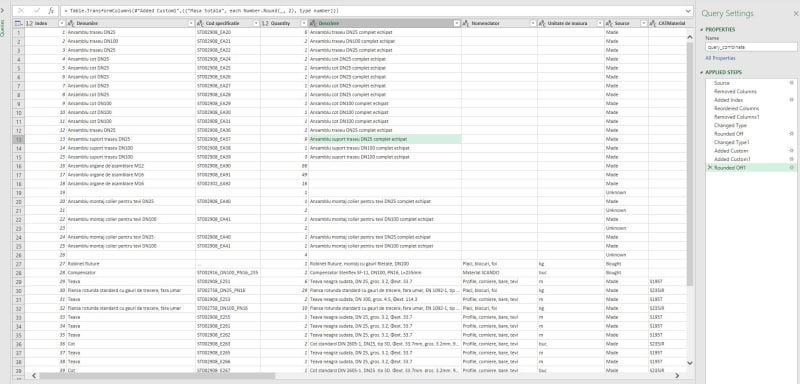Image resolution: width=800 pixels, height=384 pixels.
Task: Change data type icon of Quantity column
Action: tap(265, 23)
